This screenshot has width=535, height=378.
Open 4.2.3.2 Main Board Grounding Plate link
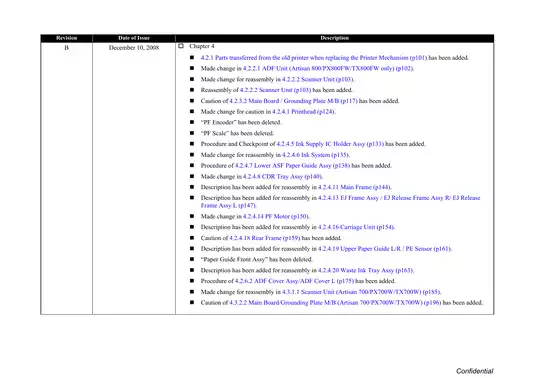[x=293, y=101]
